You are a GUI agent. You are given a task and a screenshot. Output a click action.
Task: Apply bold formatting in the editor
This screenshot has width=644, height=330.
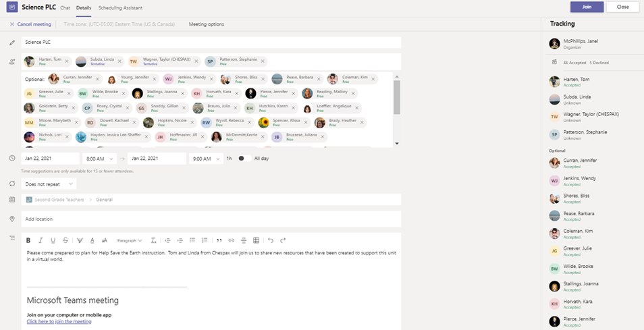28,240
